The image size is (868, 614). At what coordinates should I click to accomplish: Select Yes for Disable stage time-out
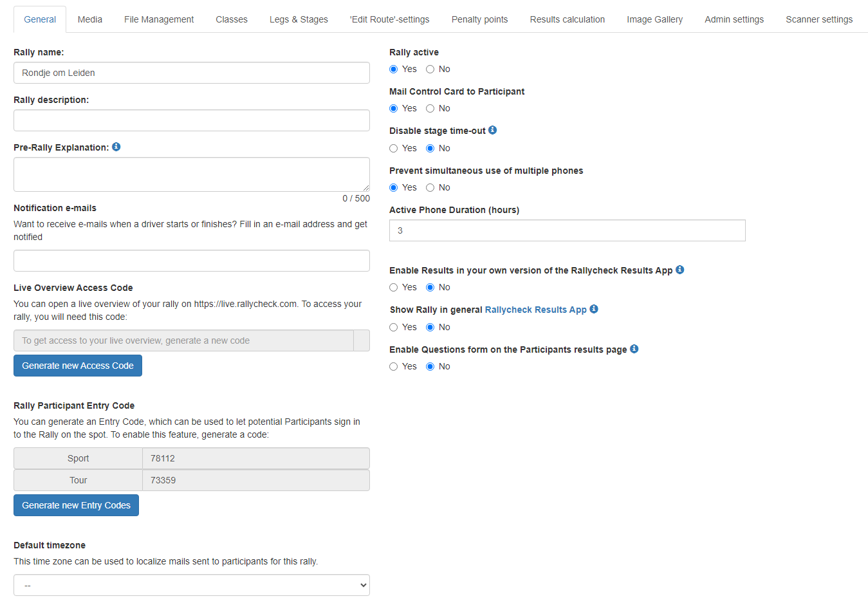tap(394, 149)
